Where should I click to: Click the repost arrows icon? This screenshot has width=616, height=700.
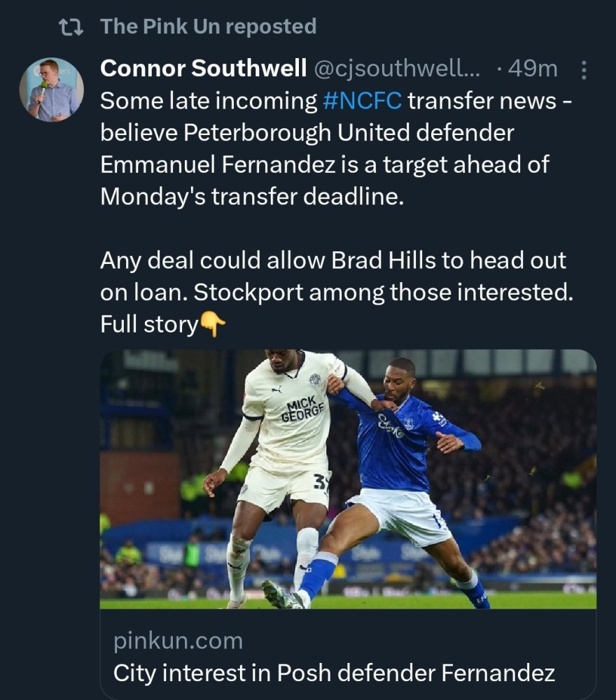71,27
